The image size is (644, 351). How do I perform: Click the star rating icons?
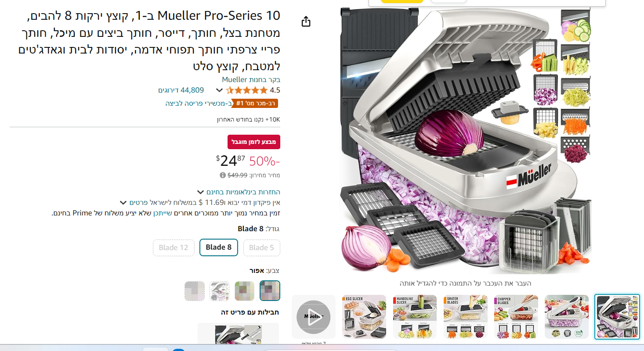click(x=246, y=90)
